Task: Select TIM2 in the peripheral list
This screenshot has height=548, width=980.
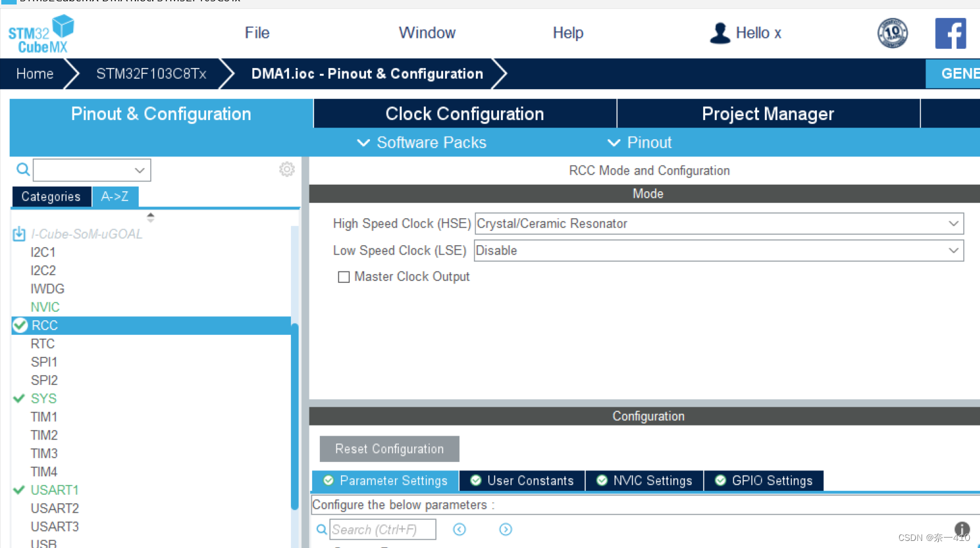Action: (x=44, y=435)
